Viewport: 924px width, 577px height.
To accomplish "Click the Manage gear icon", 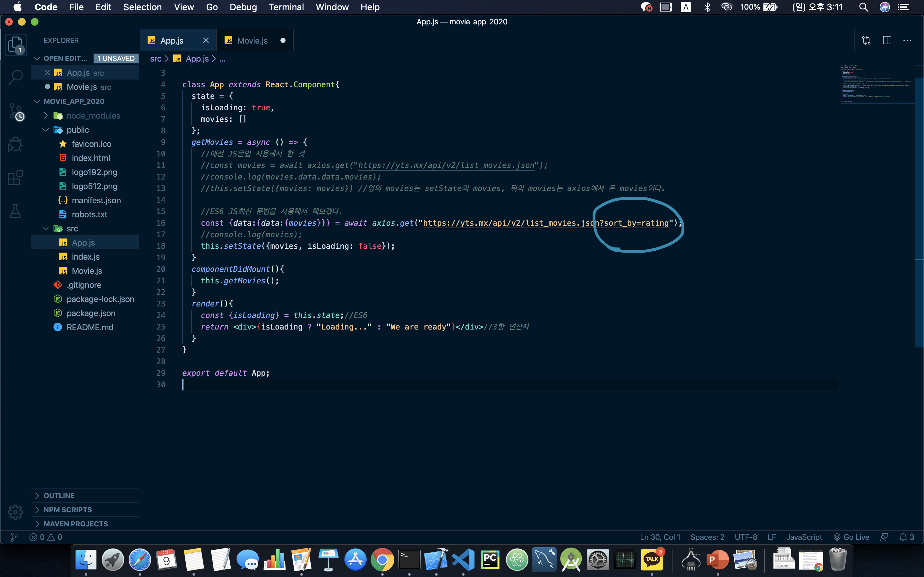I will pyautogui.click(x=15, y=512).
